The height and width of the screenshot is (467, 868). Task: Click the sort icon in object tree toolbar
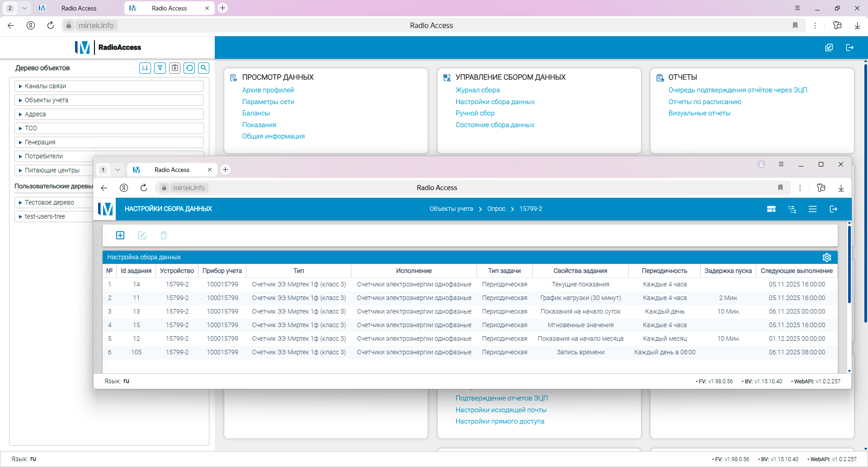coord(145,68)
